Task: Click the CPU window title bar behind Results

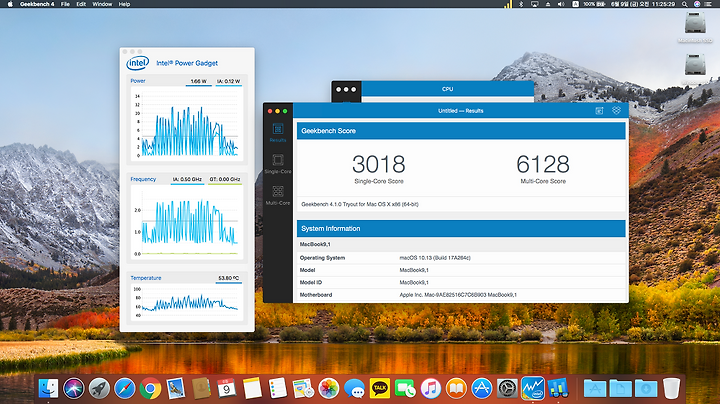Action: (x=447, y=89)
